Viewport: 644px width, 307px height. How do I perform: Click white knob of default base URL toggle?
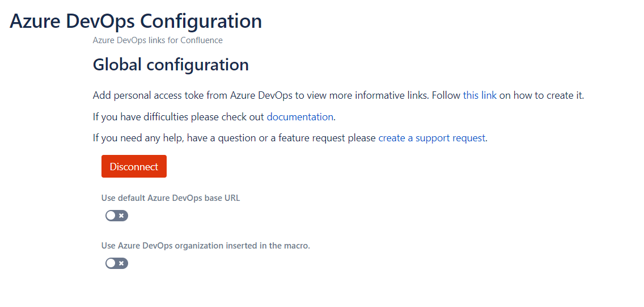tap(111, 216)
